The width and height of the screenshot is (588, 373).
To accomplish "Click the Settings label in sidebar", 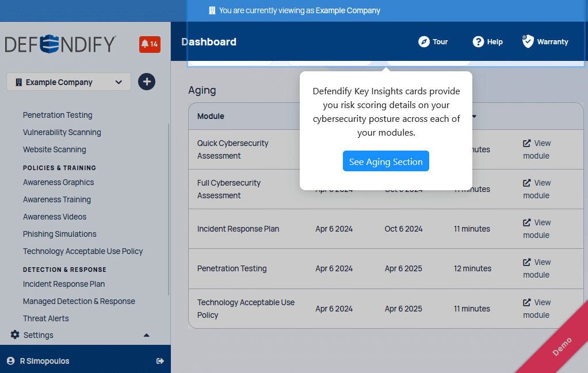I will point(38,335).
